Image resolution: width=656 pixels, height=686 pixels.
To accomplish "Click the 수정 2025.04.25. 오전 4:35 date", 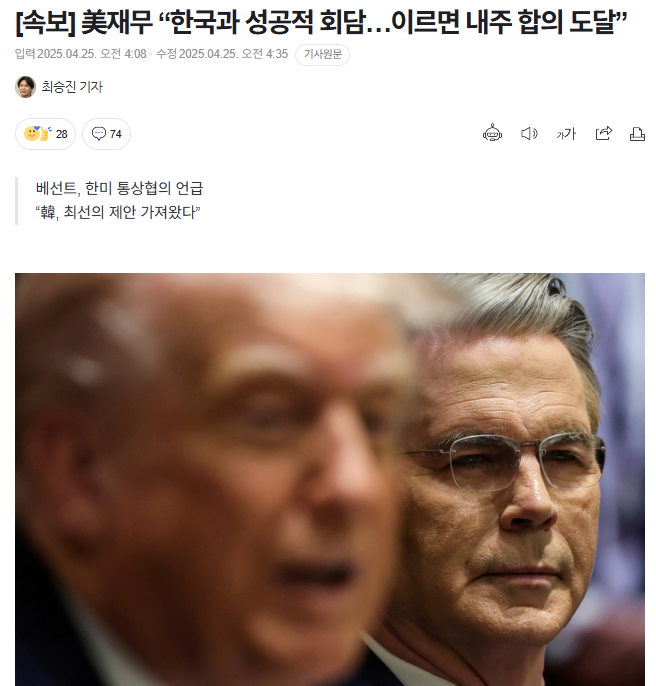I will pyautogui.click(x=222, y=54).
